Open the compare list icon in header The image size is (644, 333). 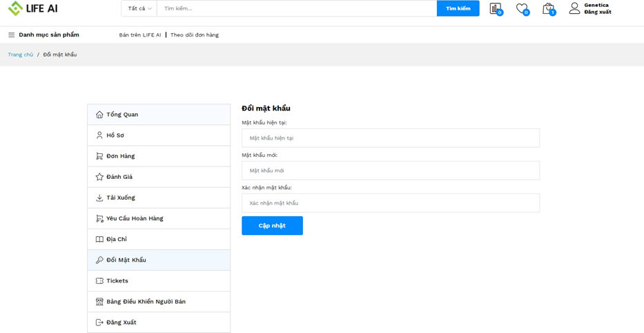495,8
